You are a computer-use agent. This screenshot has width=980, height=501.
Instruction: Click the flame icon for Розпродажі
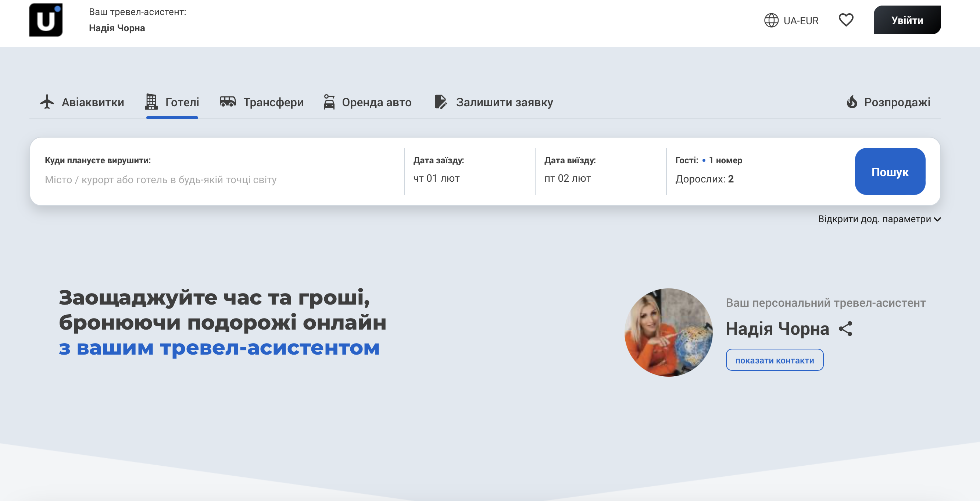tap(852, 102)
